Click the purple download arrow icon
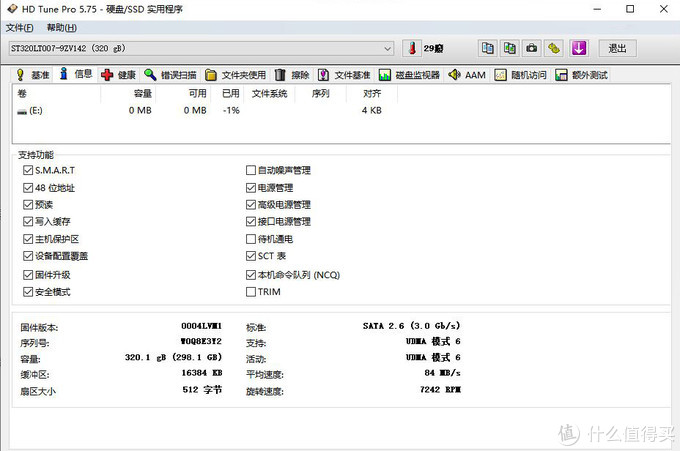This screenshot has height=451, width=680. pyautogui.click(x=578, y=48)
